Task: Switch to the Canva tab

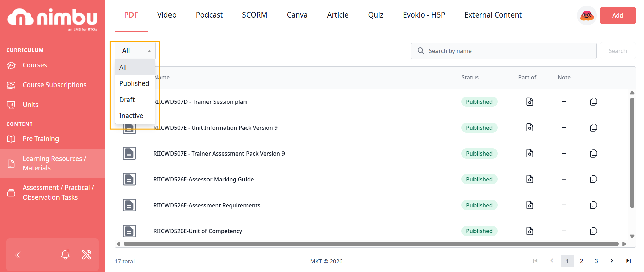Action: (x=297, y=15)
